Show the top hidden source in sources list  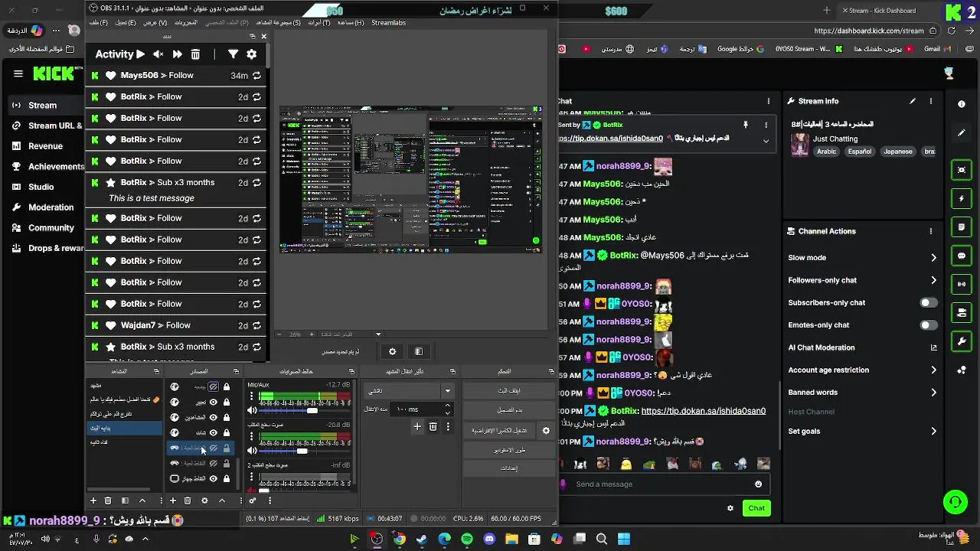point(214,387)
